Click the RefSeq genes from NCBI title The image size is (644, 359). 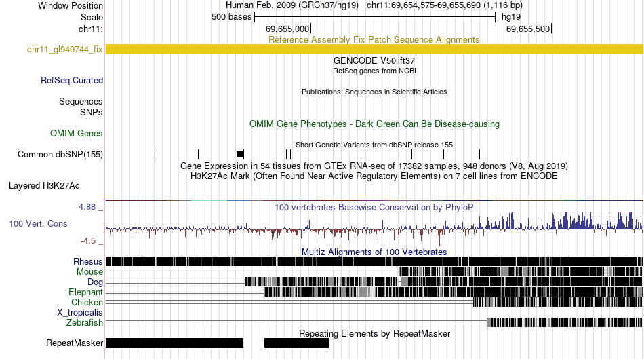pos(374,71)
